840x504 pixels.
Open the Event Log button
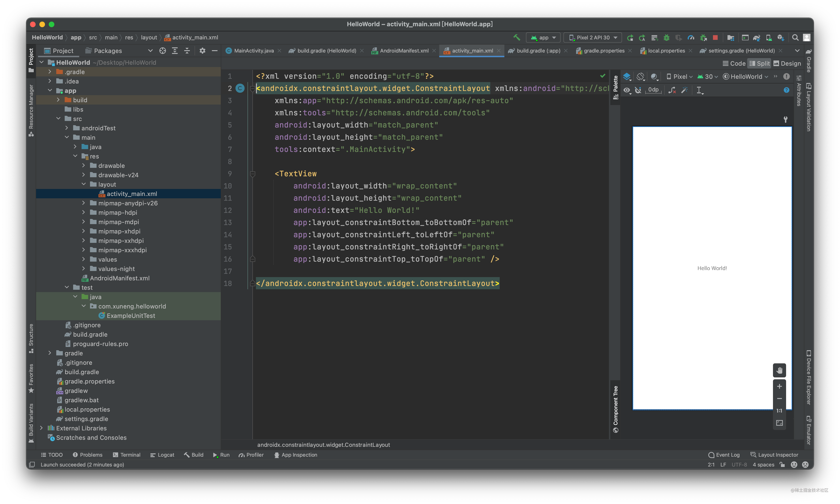pyautogui.click(x=724, y=455)
